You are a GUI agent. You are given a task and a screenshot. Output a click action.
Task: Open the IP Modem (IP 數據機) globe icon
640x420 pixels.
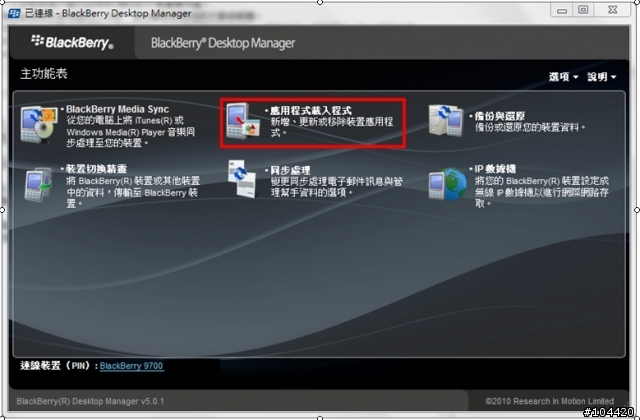(x=447, y=184)
